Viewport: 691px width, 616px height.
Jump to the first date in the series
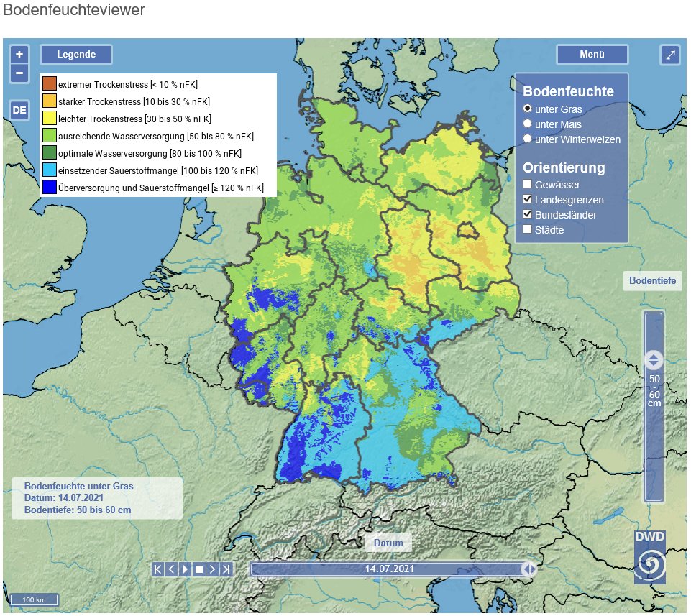click(x=157, y=568)
